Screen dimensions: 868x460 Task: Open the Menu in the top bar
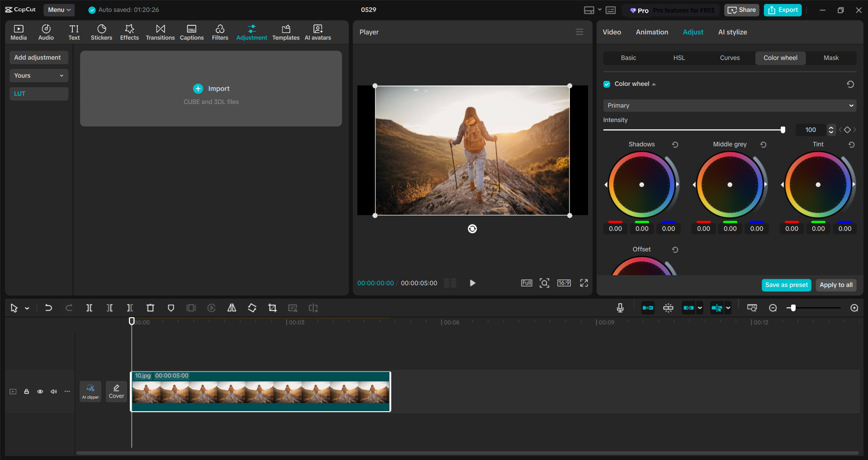(x=59, y=9)
